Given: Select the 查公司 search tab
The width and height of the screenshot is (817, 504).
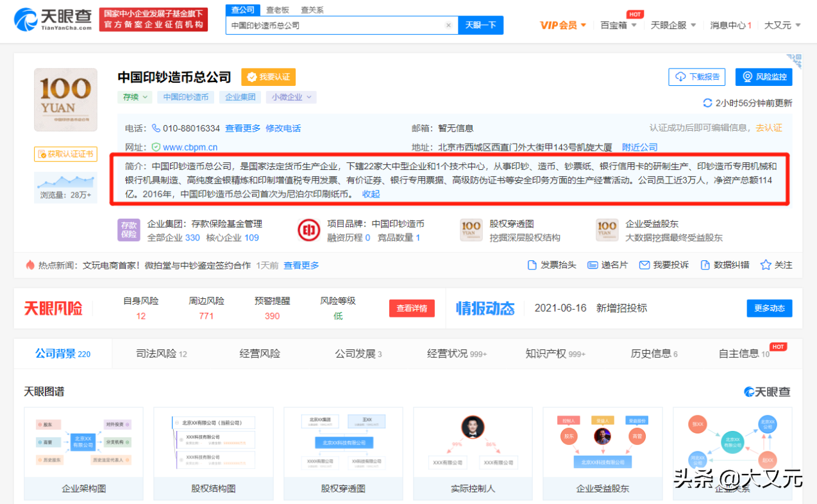Looking at the screenshot, I should [x=243, y=10].
